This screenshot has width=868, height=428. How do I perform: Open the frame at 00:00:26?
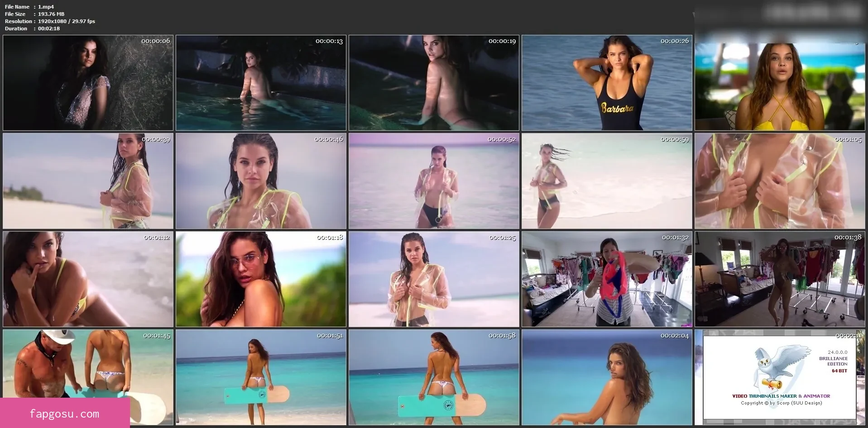(x=607, y=83)
